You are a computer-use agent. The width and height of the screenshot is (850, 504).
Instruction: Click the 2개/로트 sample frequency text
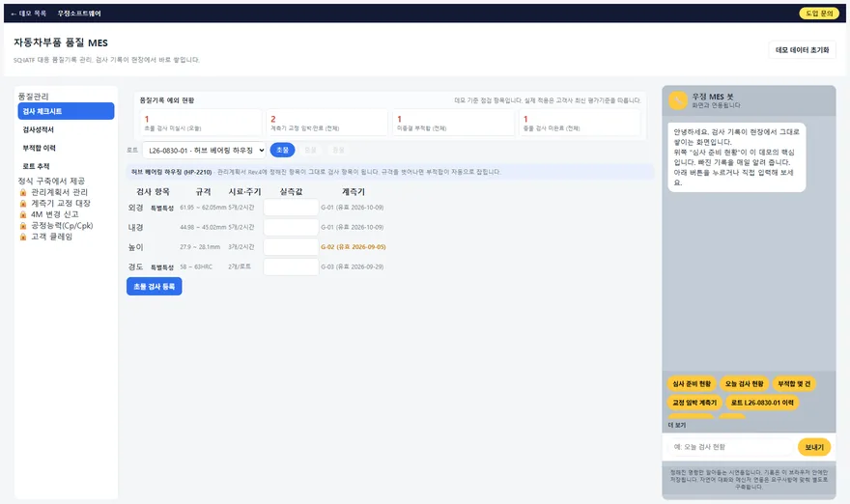click(240, 267)
